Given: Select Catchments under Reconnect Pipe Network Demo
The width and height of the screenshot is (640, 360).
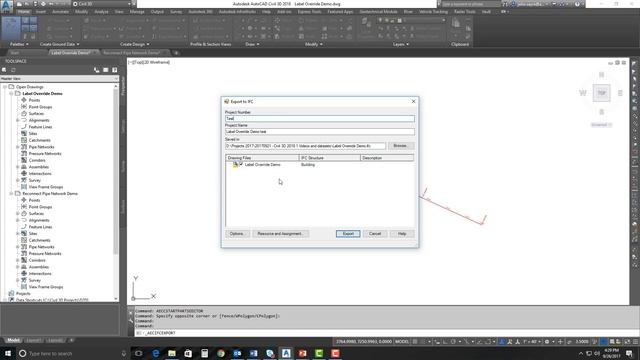Looking at the screenshot, I should pos(40,240).
